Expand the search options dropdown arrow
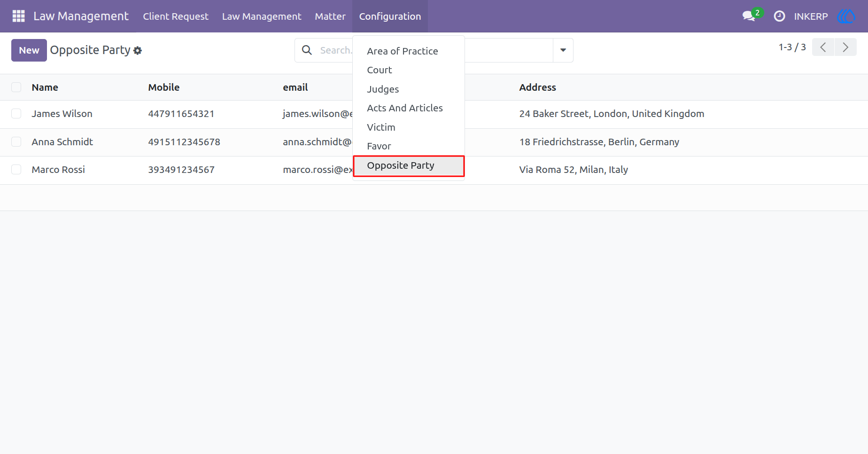Viewport: 868px width, 454px height. point(563,50)
